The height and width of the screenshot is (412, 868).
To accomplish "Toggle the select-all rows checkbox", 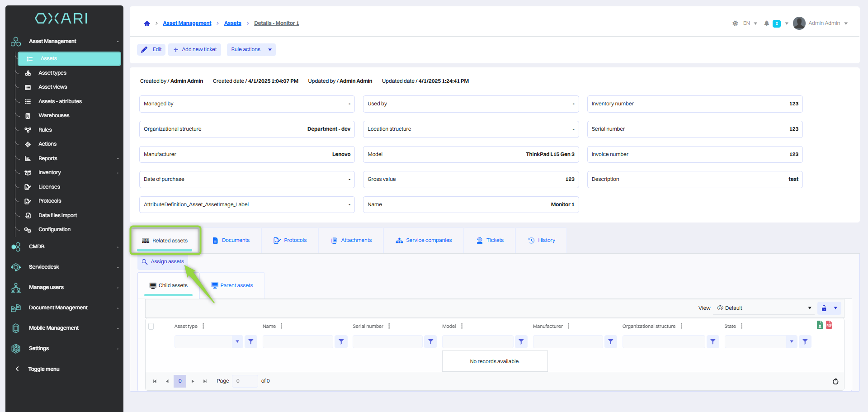I will [151, 326].
